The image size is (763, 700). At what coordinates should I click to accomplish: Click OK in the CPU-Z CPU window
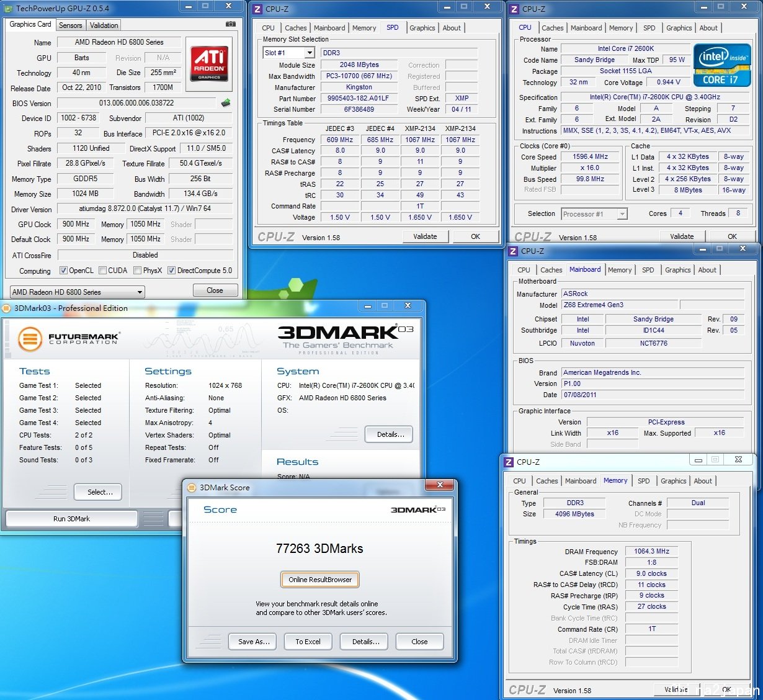[732, 236]
